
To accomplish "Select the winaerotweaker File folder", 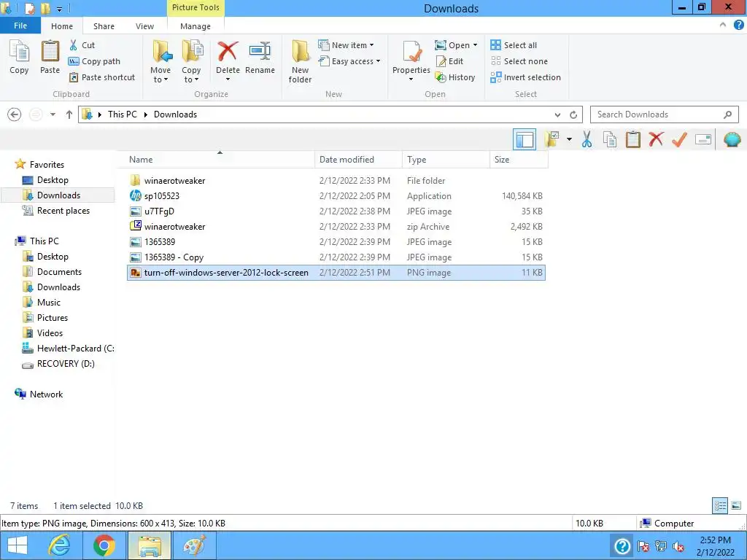I will [x=336, y=181].
